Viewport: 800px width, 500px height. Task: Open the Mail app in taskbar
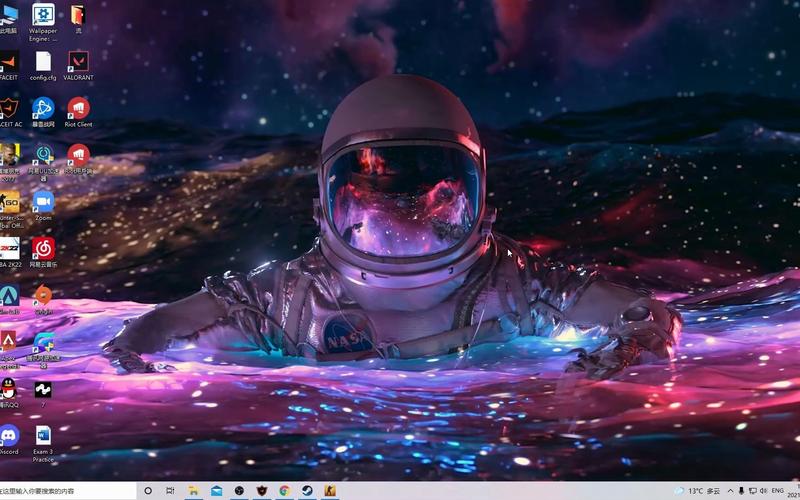[216, 491]
